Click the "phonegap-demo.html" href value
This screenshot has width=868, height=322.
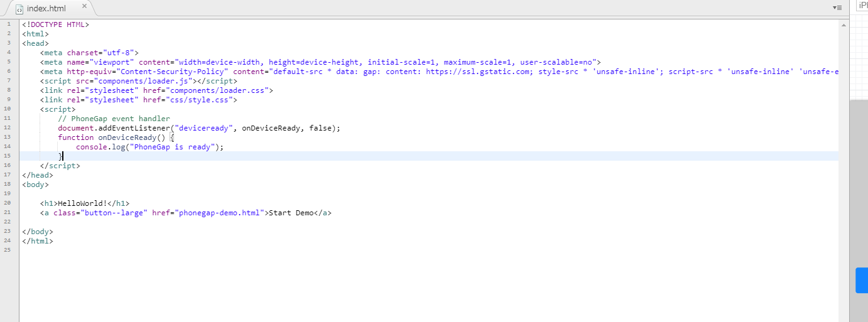[219, 213]
